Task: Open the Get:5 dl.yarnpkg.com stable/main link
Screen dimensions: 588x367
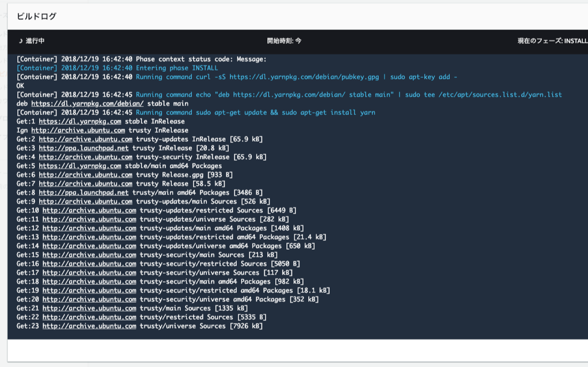Action: pos(80,166)
